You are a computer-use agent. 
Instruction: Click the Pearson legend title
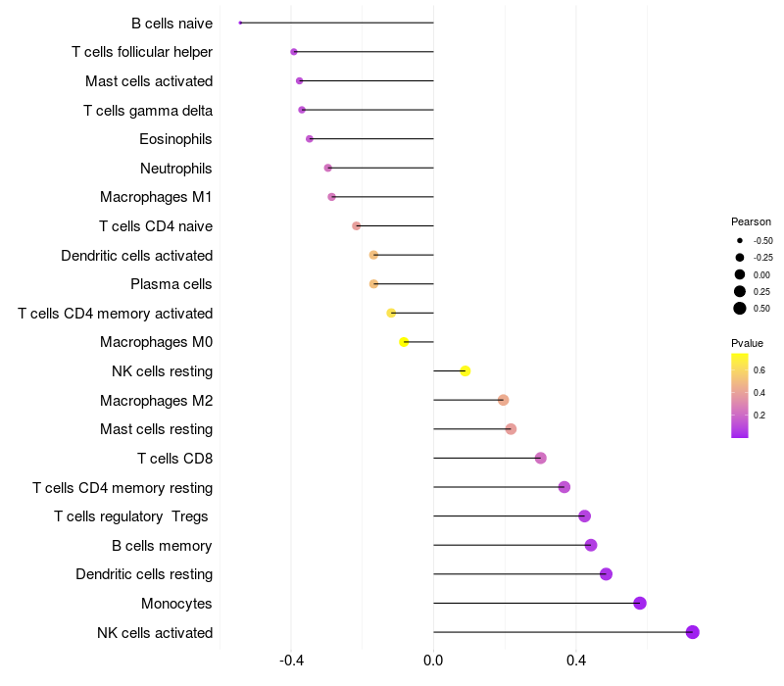(x=751, y=221)
